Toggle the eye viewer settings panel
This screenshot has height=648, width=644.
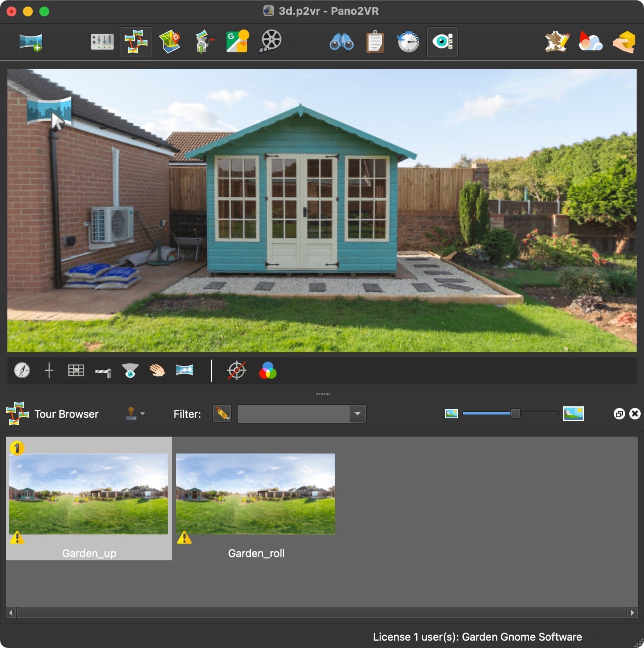tap(442, 42)
